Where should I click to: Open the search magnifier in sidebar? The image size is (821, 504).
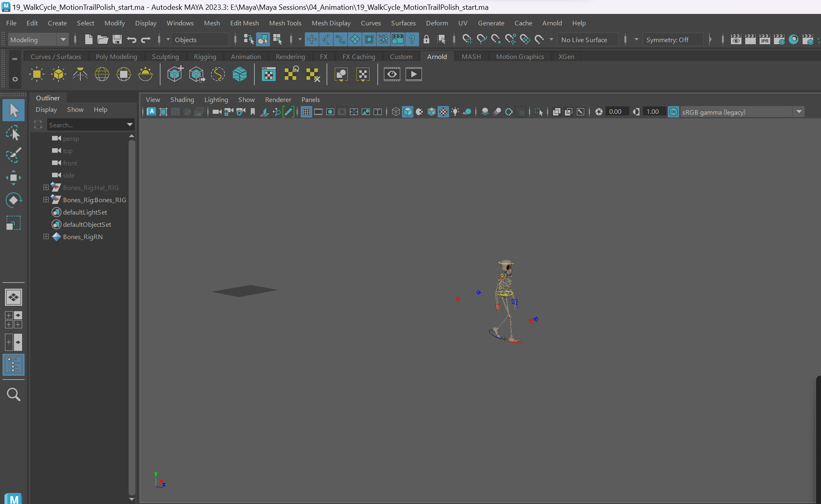(14, 394)
